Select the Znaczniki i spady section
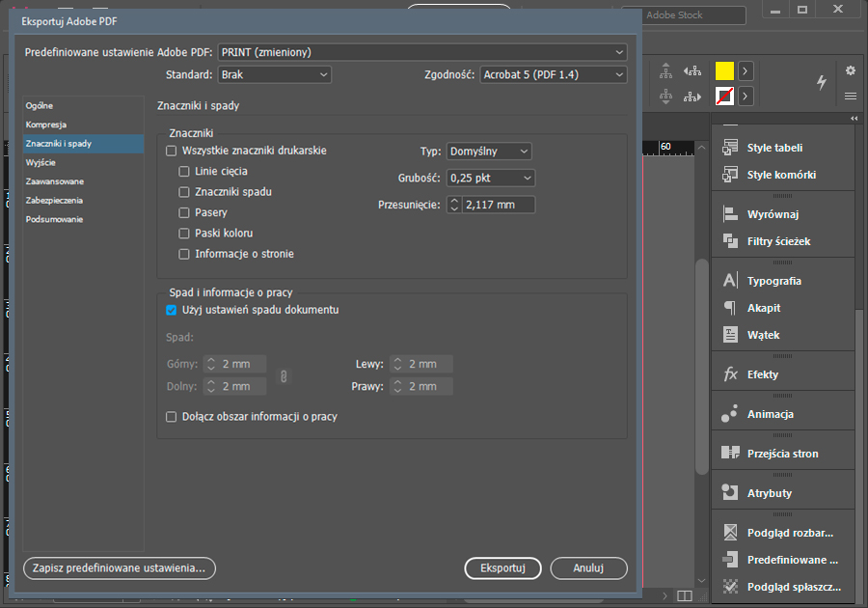The width and height of the screenshot is (868, 608). (83, 144)
